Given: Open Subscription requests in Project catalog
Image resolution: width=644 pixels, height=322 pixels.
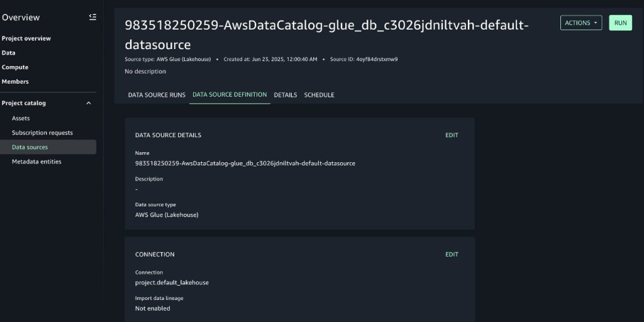Looking at the screenshot, I should pos(42,133).
